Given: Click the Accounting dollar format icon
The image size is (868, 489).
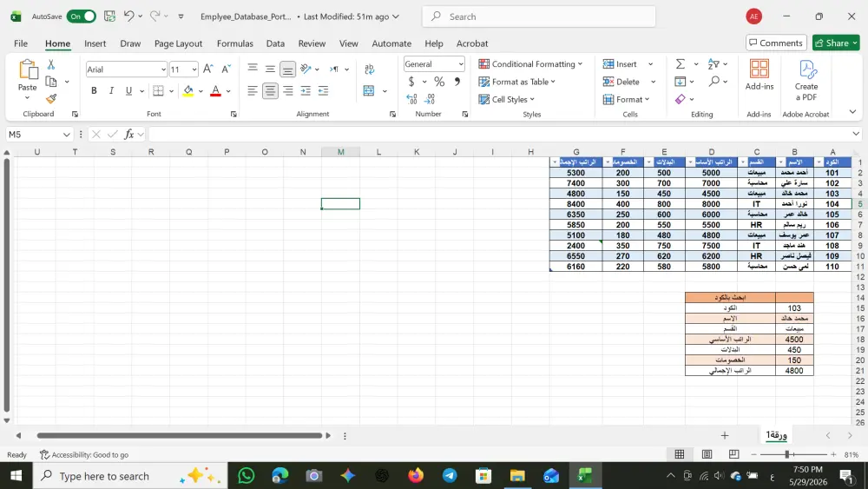Looking at the screenshot, I should click(411, 82).
